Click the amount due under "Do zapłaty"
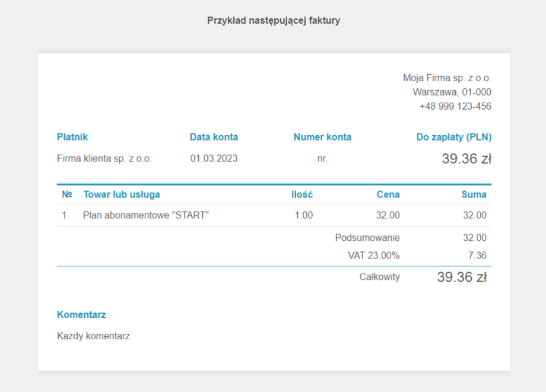The width and height of the screenshot is (546, 392). (x=466, y=159)
